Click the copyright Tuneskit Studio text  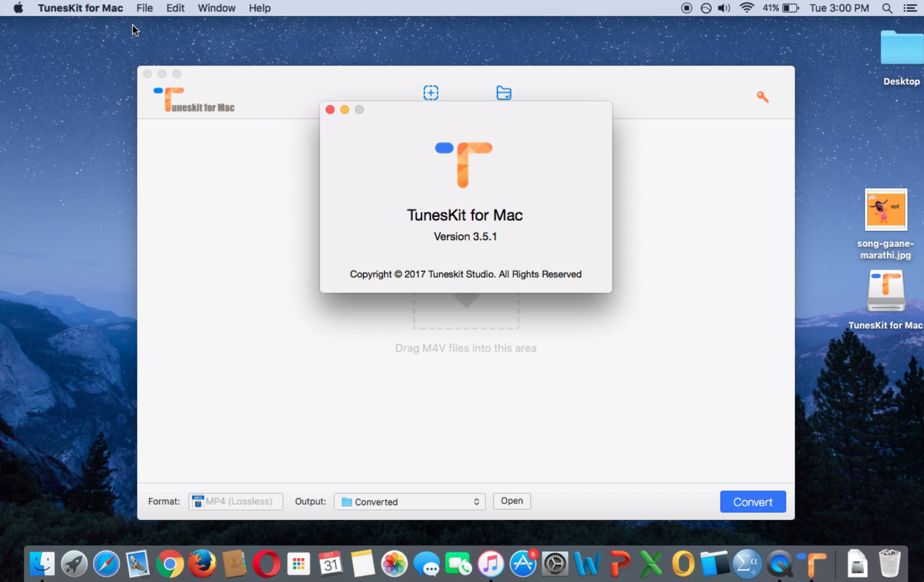(x=466, y=274)
